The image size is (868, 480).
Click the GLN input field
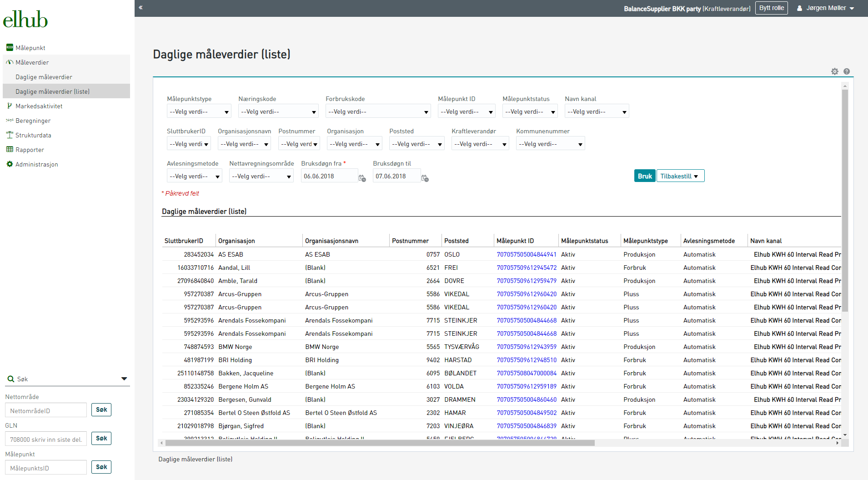pyautogui.click(x=46, y=439)
